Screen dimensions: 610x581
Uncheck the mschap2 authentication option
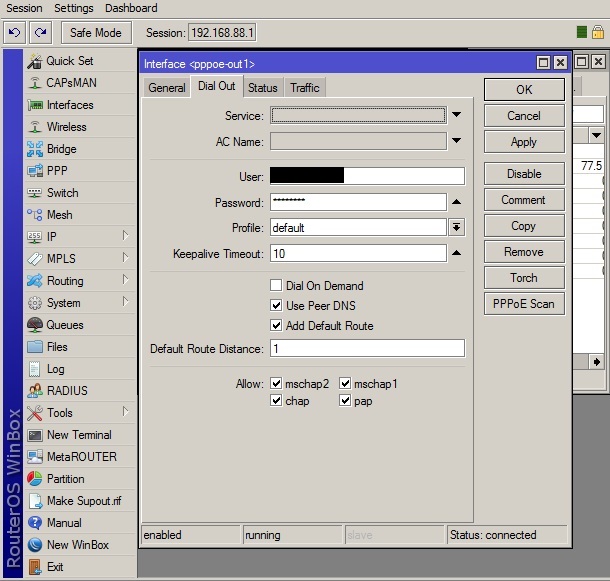pos(276,383)
